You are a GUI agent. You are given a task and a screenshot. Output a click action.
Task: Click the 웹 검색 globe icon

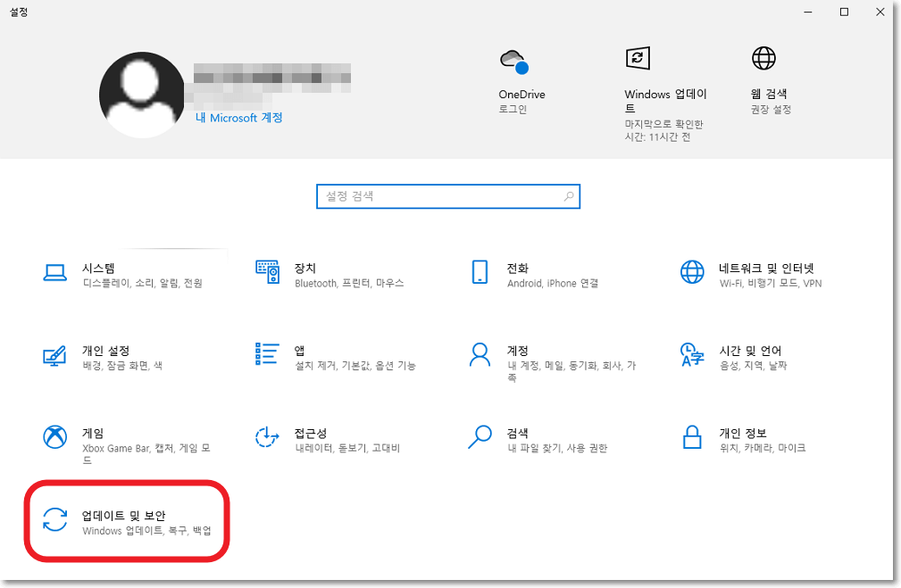pyautogui.click(x=763, y=59)
